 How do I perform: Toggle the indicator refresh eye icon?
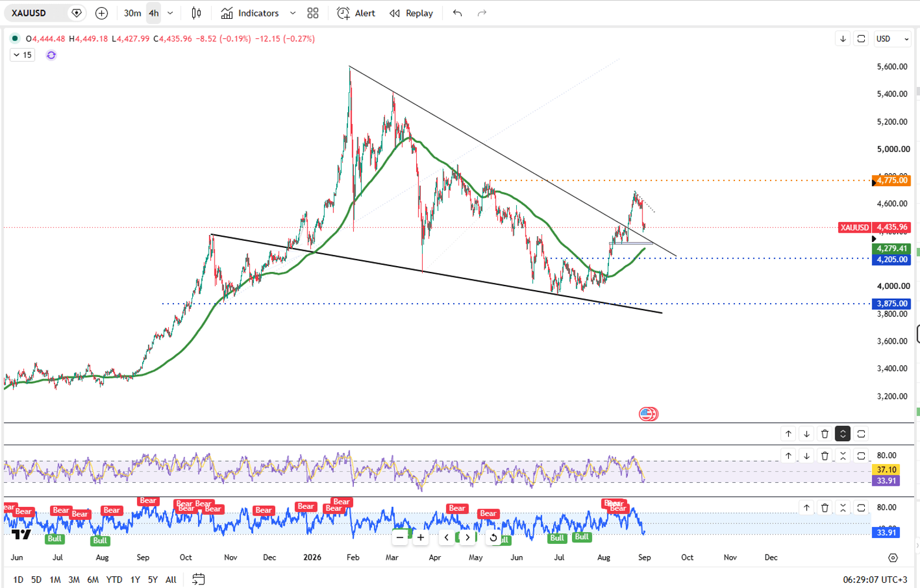pyautogui.click(x=51, y=55)
